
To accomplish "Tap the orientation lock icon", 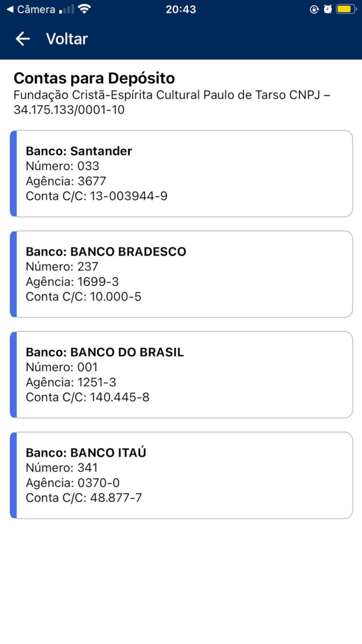I will pos(314,8).
